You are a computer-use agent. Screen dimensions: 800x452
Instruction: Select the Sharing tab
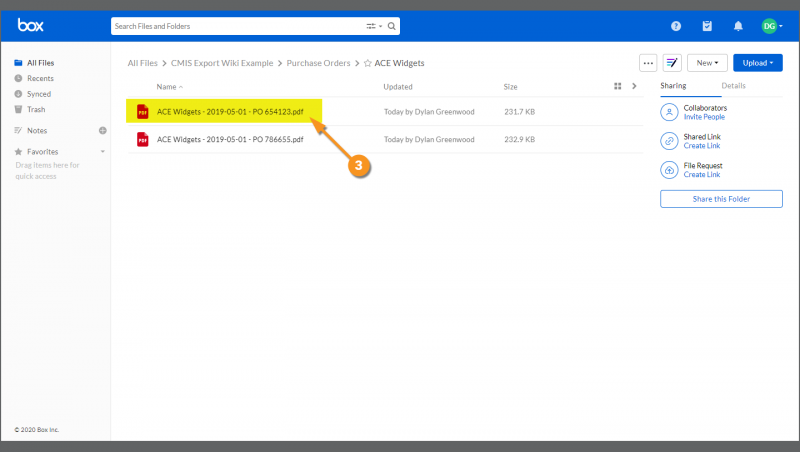point(673,86)
